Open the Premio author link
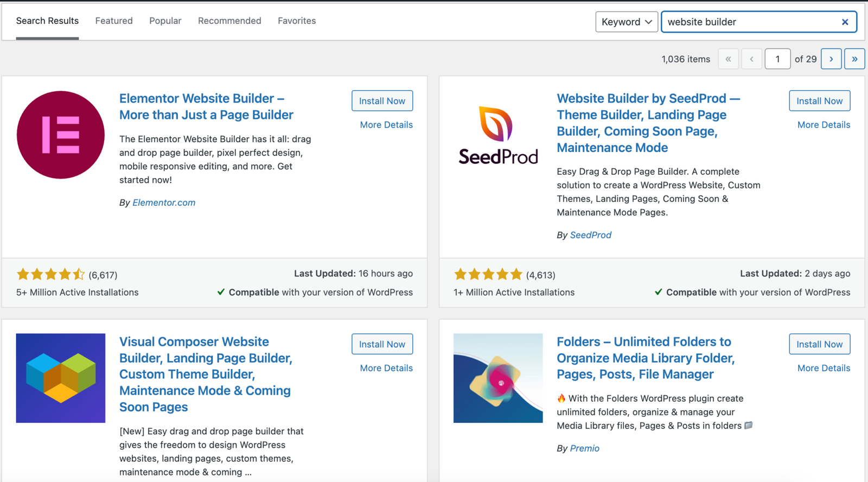 pos(585,448)
